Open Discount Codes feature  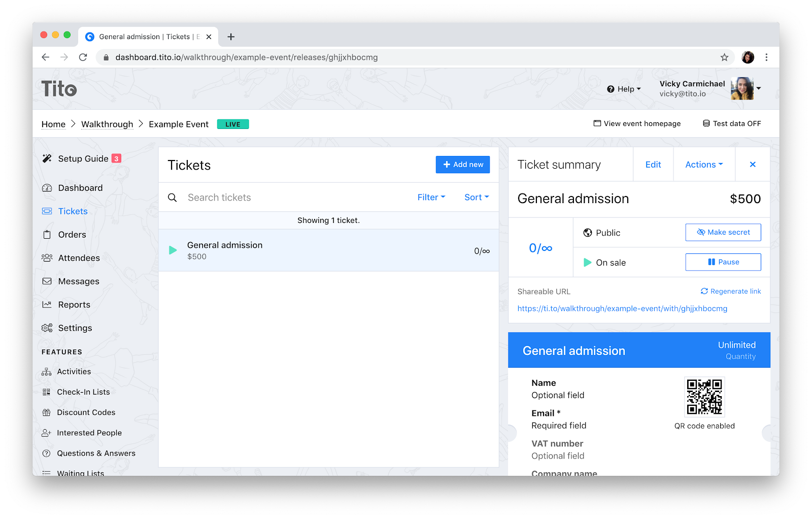coord(86,412)
